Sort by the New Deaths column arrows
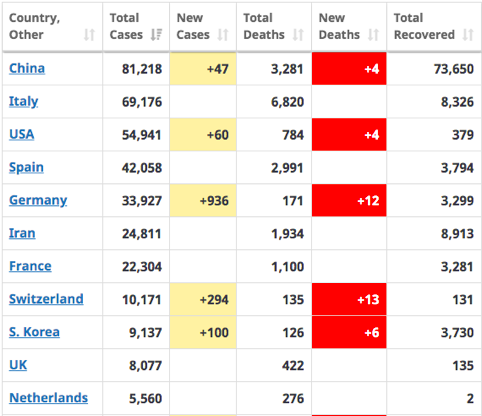Screen dimensions: 482x416 373,35
